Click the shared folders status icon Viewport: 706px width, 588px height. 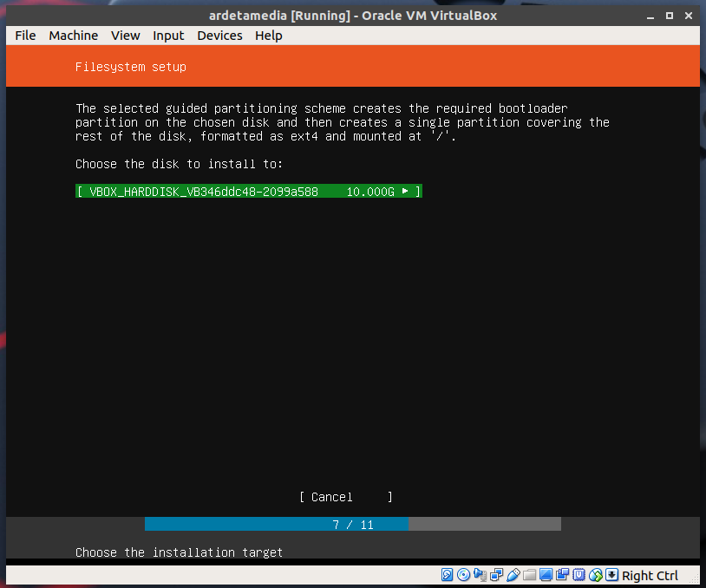(x=530, y=575)
